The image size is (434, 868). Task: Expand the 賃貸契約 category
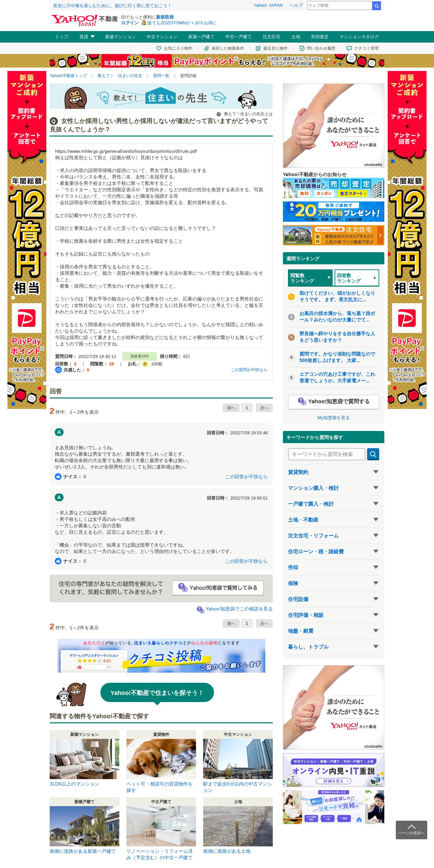click(x=334, y=472)
